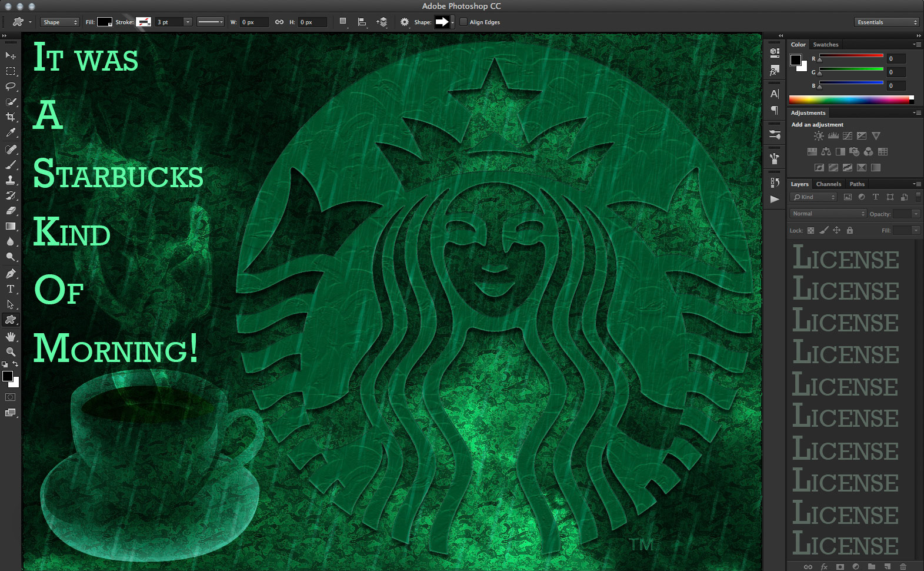This screenshot has width=924, height=571.
Task: Switch to the Channels tab
Action: click(828, 184)
